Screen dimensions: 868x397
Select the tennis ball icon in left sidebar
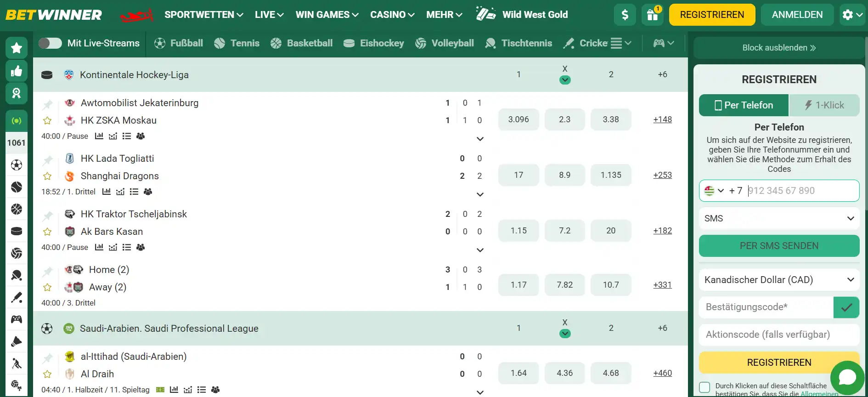coord(17,187)
